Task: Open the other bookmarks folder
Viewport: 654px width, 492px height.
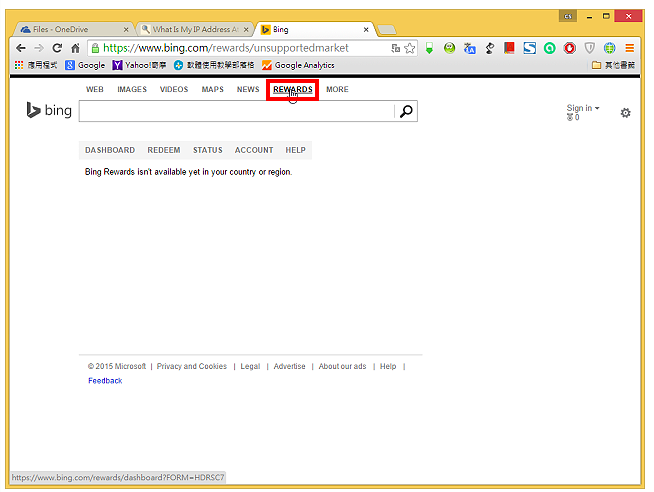Action: pyautogui.click(x=614, y=65)
